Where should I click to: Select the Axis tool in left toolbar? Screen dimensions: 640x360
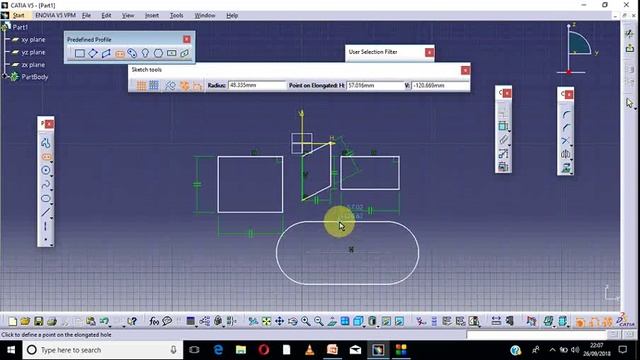coord(45,226)
